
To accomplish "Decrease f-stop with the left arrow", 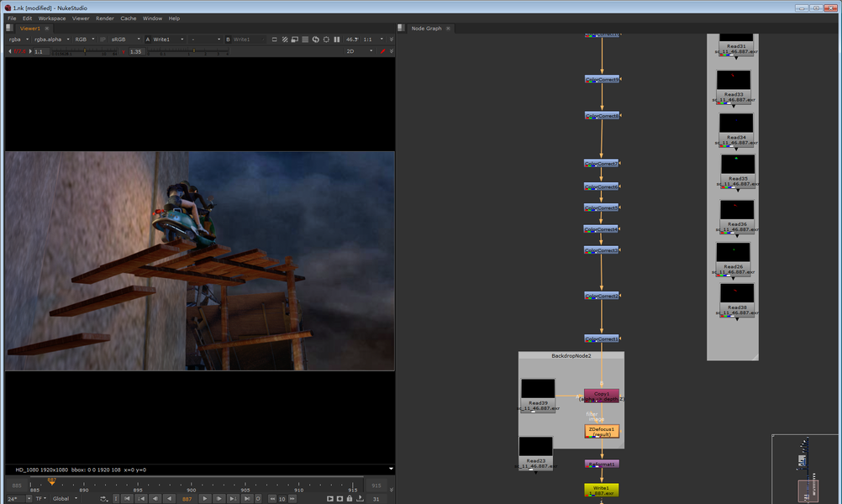I will (10, 51).
